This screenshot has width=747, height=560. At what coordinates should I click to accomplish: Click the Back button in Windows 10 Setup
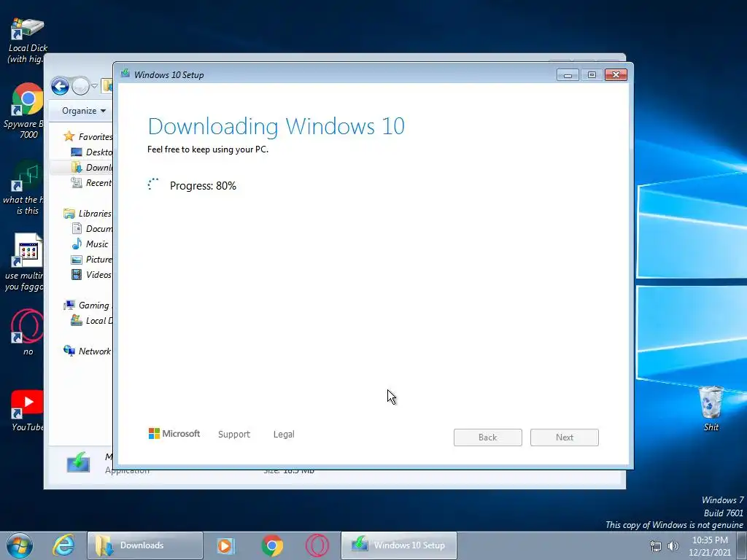488,437
